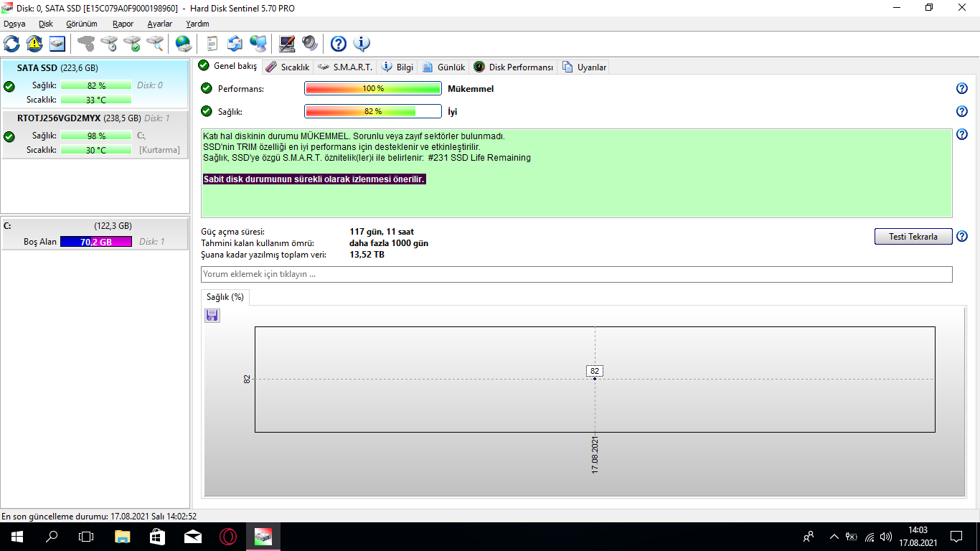
Task: Click the globe over disk toolbar icon
Action: point(184,44)
